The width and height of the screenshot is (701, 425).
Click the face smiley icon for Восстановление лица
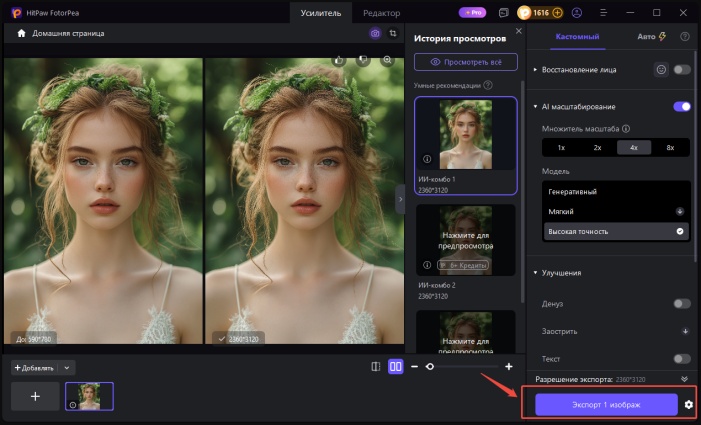[x=661, y=70]
